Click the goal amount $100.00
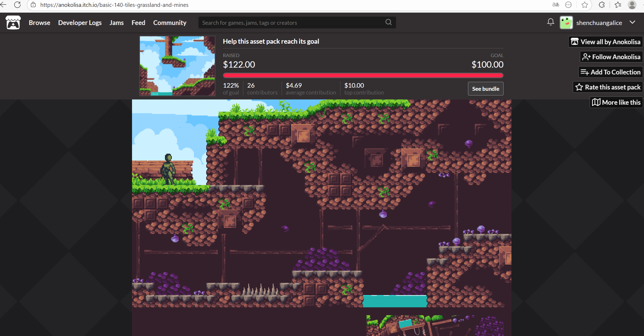Viewport: 644px width, 336px height. click(x=487, y=64)
